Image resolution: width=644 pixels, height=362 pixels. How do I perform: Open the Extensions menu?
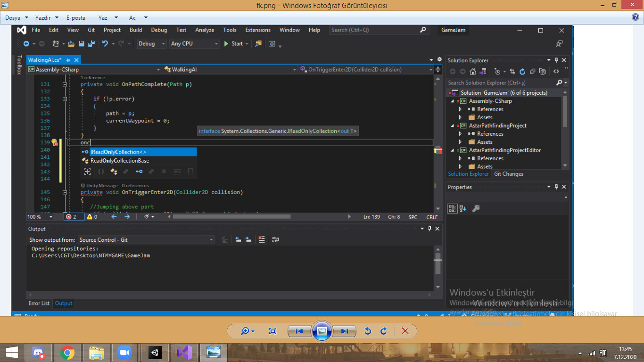click(x=257, y=30)
